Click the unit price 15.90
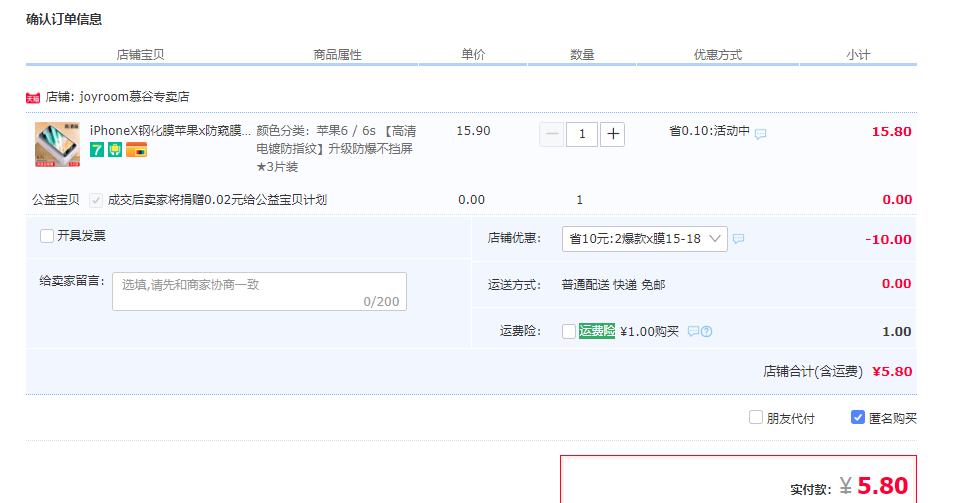Image resolution: width=961 pixels, height=503 pixels. coord(473,131)
